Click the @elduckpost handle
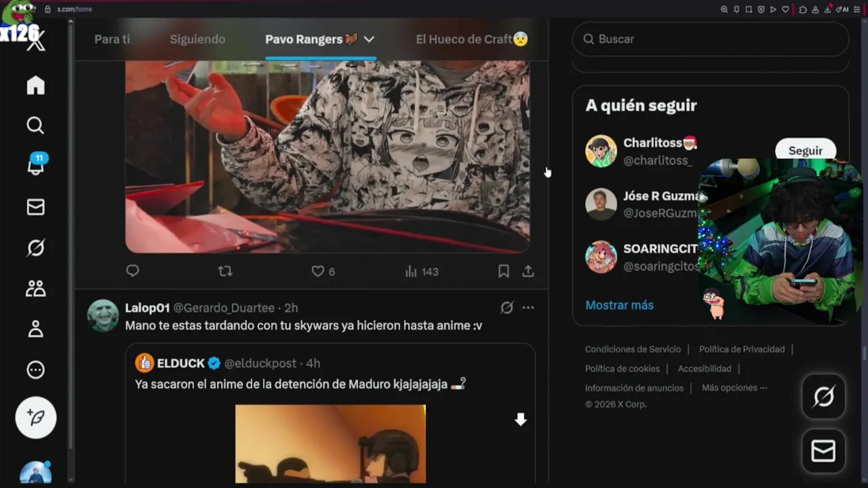 pyautogui.click(x=260, y=363)
